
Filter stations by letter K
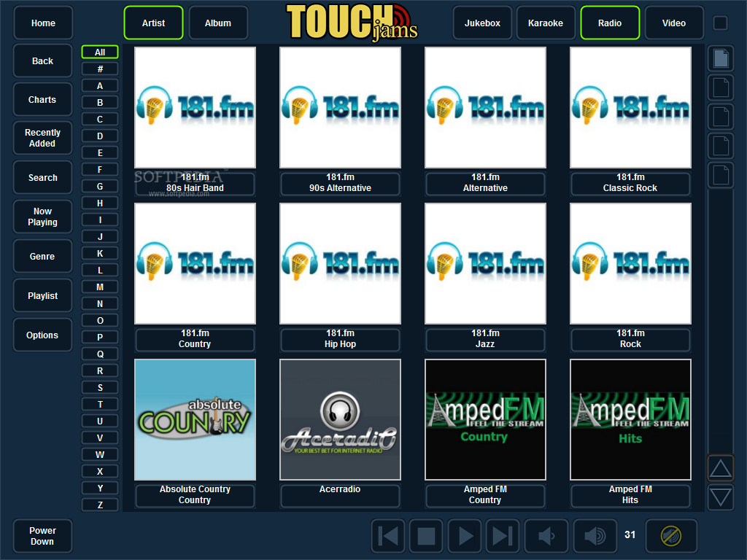pos(100,253)
